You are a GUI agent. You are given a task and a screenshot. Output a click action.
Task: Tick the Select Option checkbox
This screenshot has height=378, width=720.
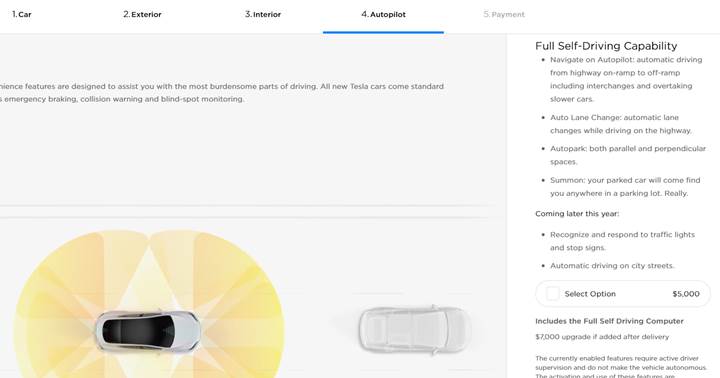point(553,293)
